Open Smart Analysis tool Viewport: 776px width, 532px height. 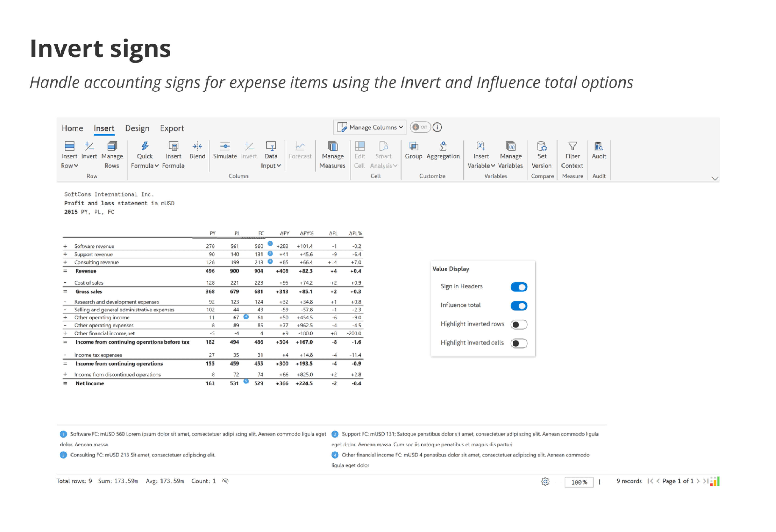coord(383,155)
